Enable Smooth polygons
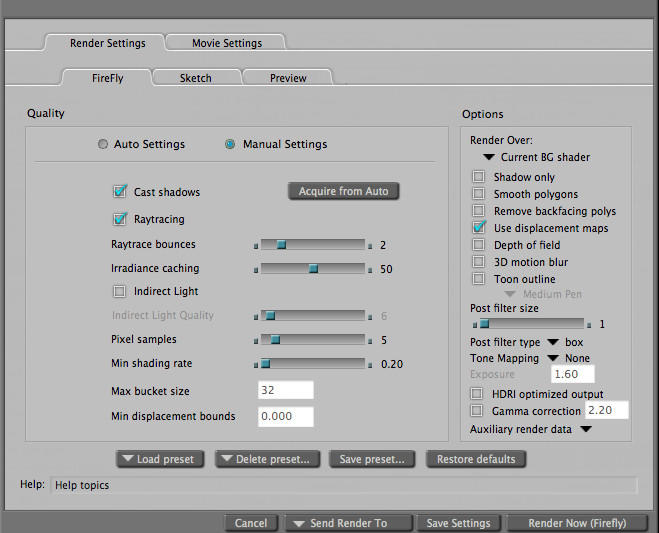659x533 pixels. click(478, 193)
